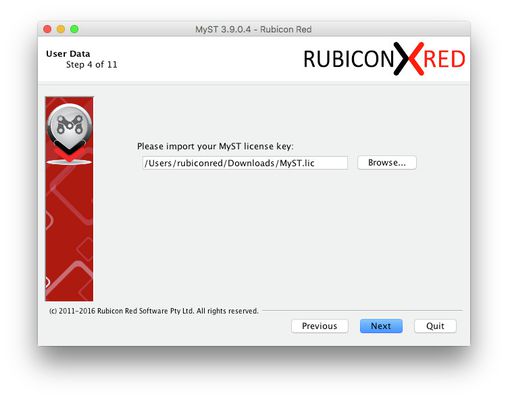Click the MyST chain-link emblem icon

click(69, 126)
